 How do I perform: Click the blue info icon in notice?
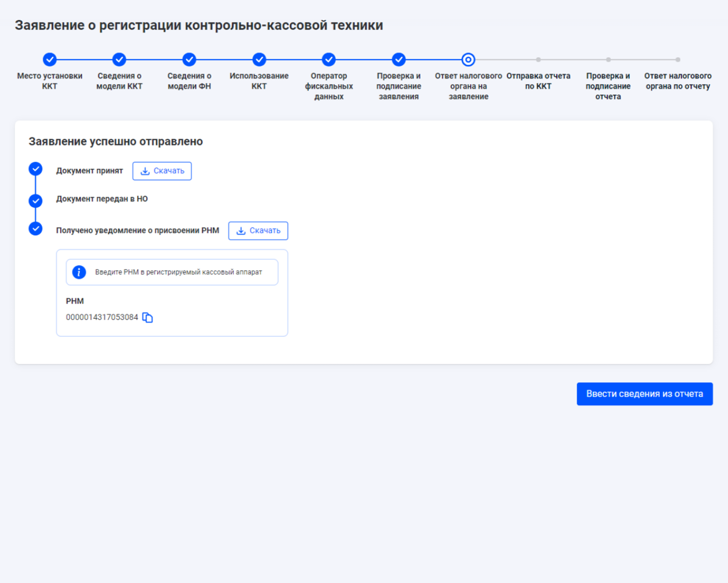79,272
